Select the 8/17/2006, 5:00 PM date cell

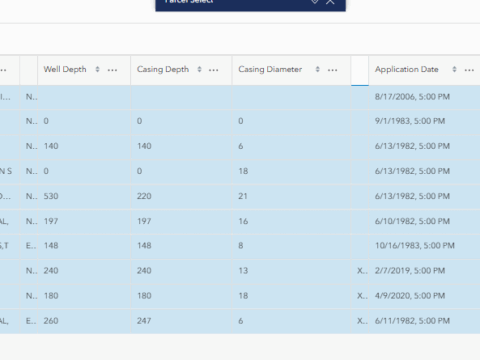point(412,97)
